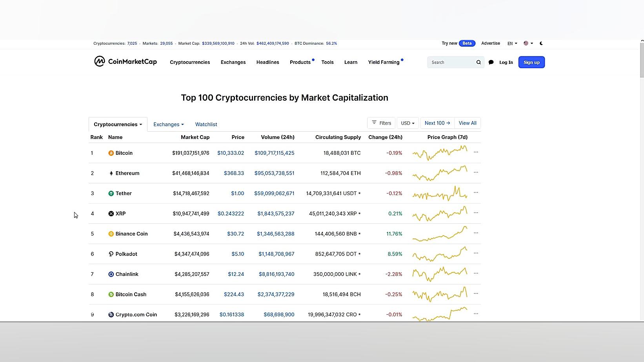The height and width of the screenshot is (362, 644).
Task: Click the Advertise link
Action: [491, 43]
